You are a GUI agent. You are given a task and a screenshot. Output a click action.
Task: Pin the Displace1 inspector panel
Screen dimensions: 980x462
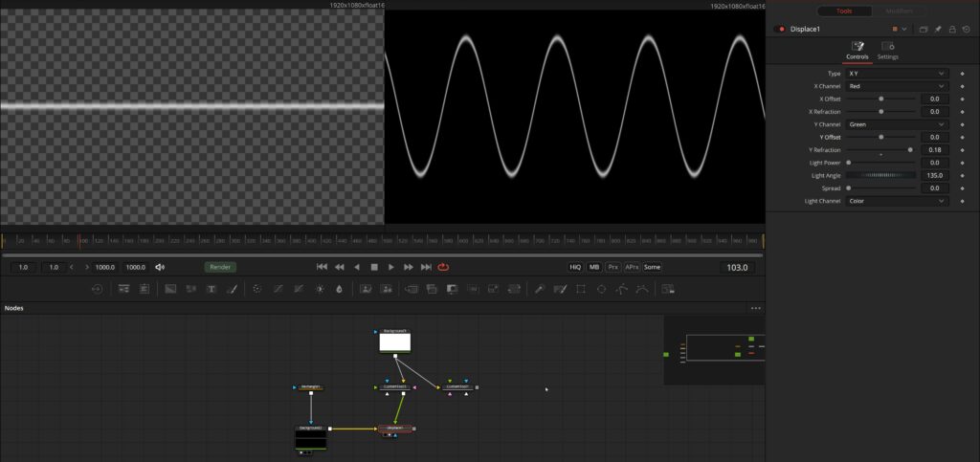coord(938,30)
